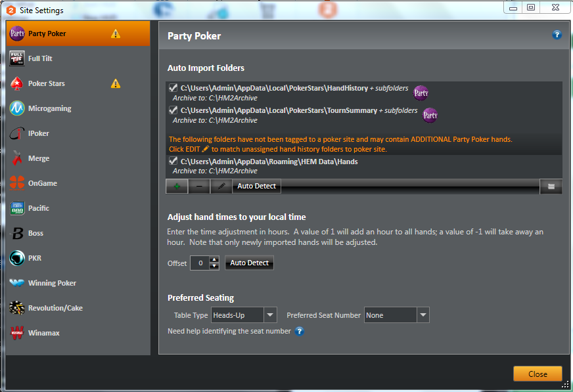Click the None seat number field
The height and width of the screenshot is (392, 573).
[390, 315]
